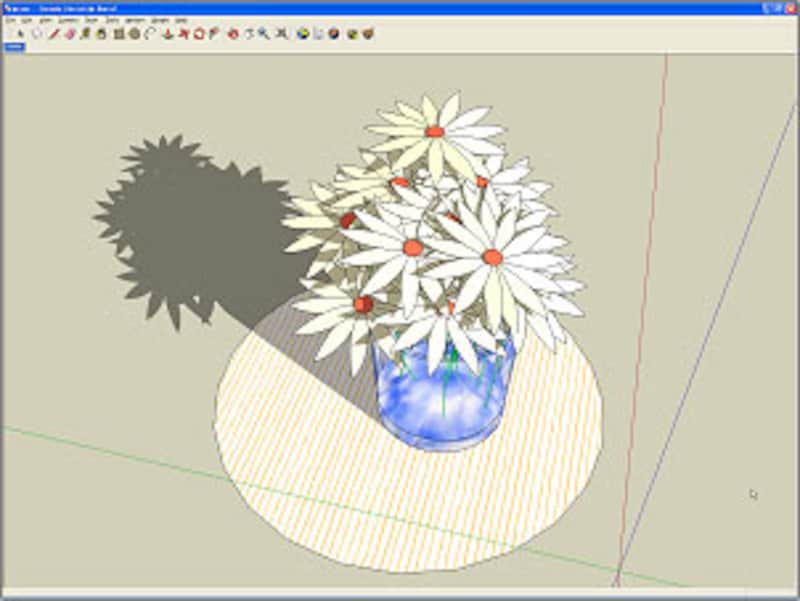800x601 pixels.
Task: Select the Rotate tool
Action: click(199, 34)
